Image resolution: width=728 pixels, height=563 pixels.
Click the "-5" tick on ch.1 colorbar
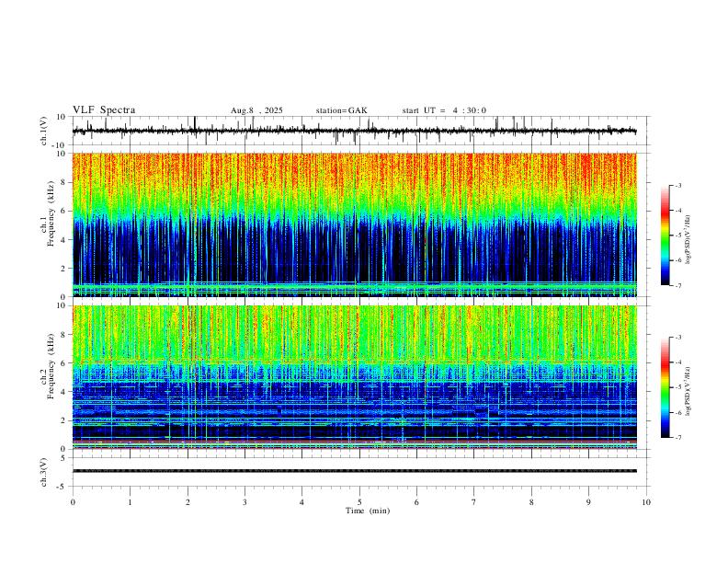click(x=677, y=236)
